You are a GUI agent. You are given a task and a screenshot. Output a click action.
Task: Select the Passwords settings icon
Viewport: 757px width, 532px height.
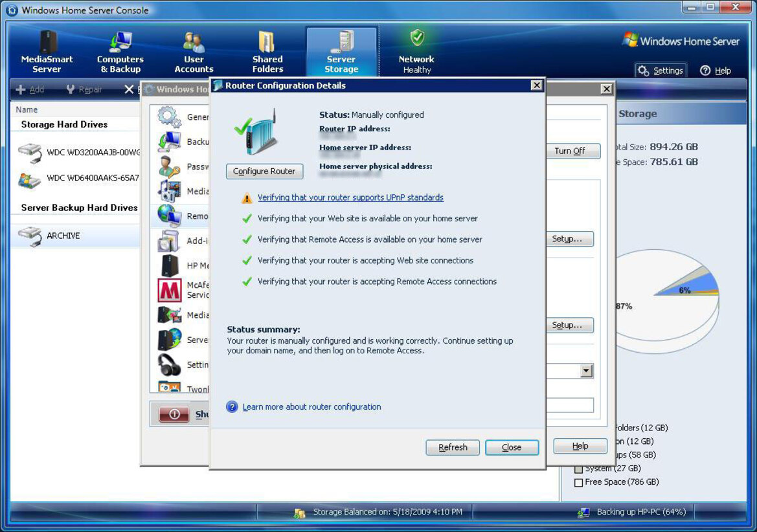point(169,167)
